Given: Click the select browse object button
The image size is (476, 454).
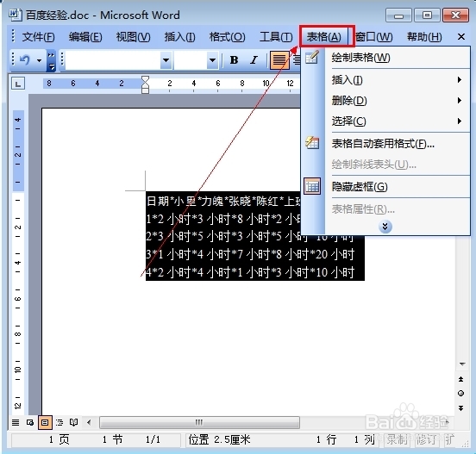Looking at the screenshot, I should 460,394.
